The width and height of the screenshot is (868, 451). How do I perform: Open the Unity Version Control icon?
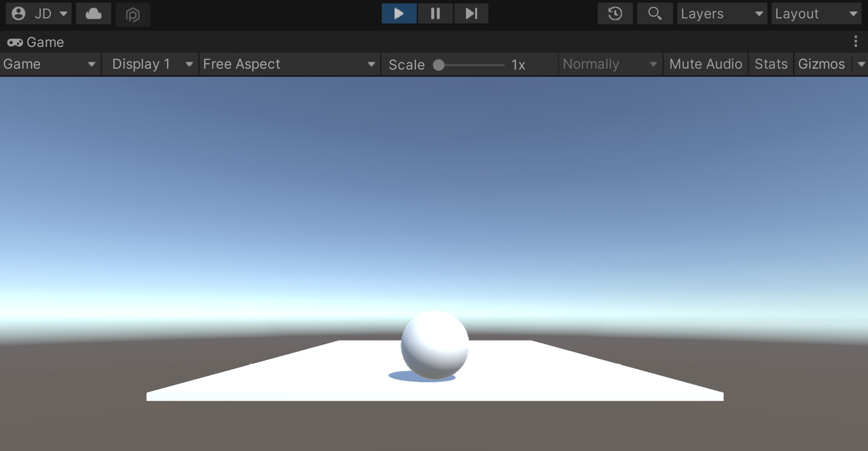(x=133, y=14)
